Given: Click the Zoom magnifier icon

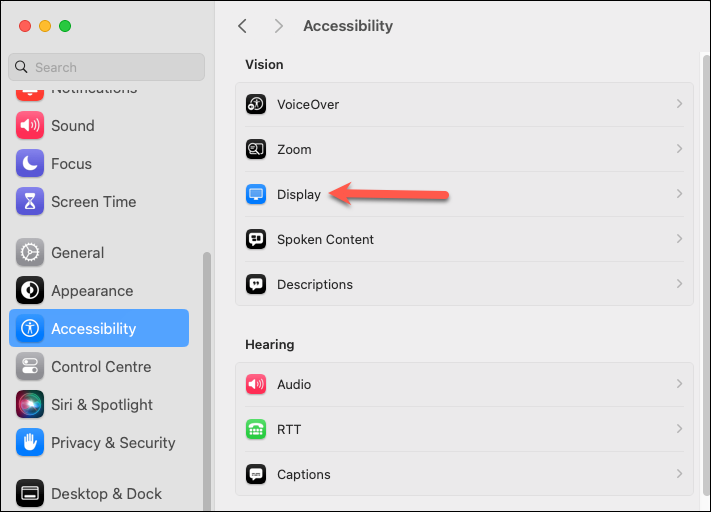Looking at the screenshot, I should (256, 149).
